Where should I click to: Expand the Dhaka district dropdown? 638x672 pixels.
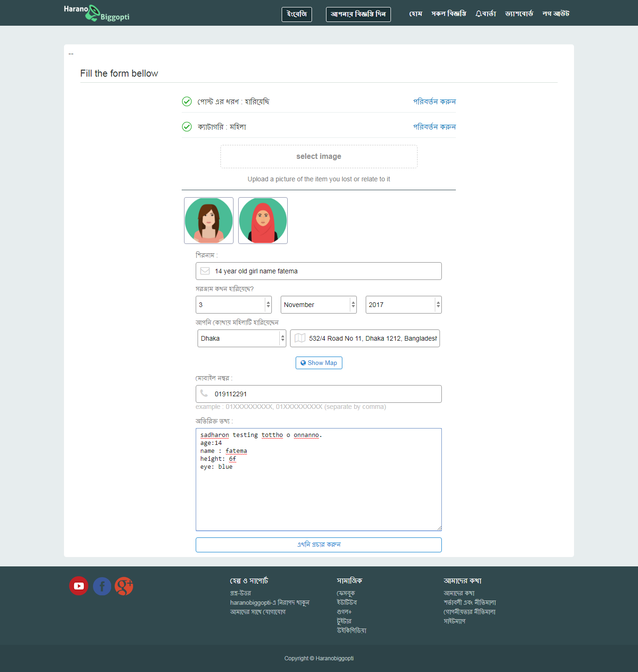tap(242, 338)
